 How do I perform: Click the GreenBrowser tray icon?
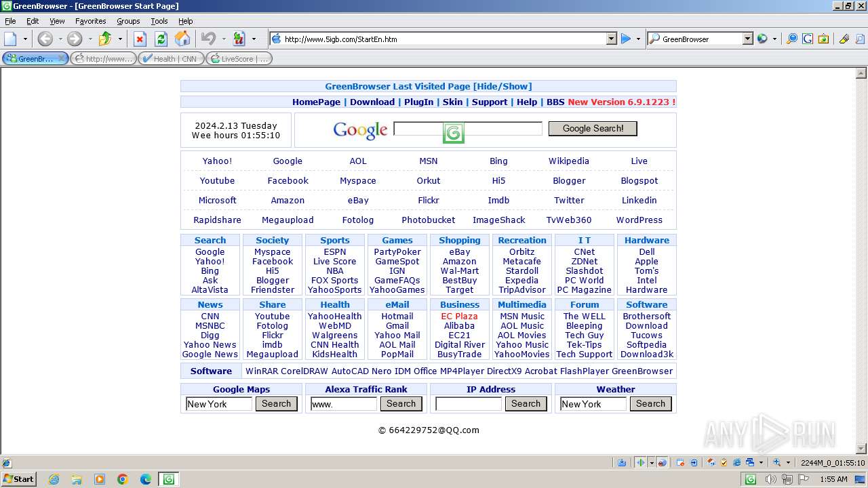pyautogui.click(x=750, y=479)
